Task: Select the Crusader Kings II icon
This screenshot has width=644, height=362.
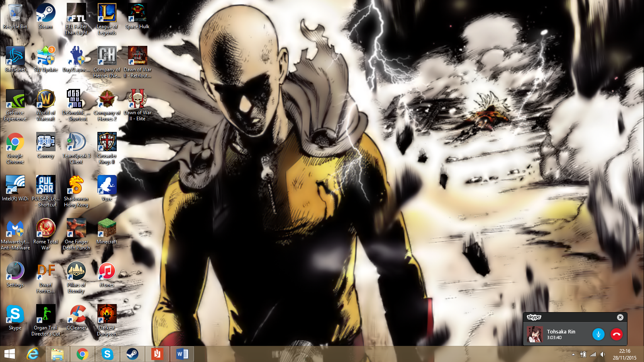Action: (107, 148)
